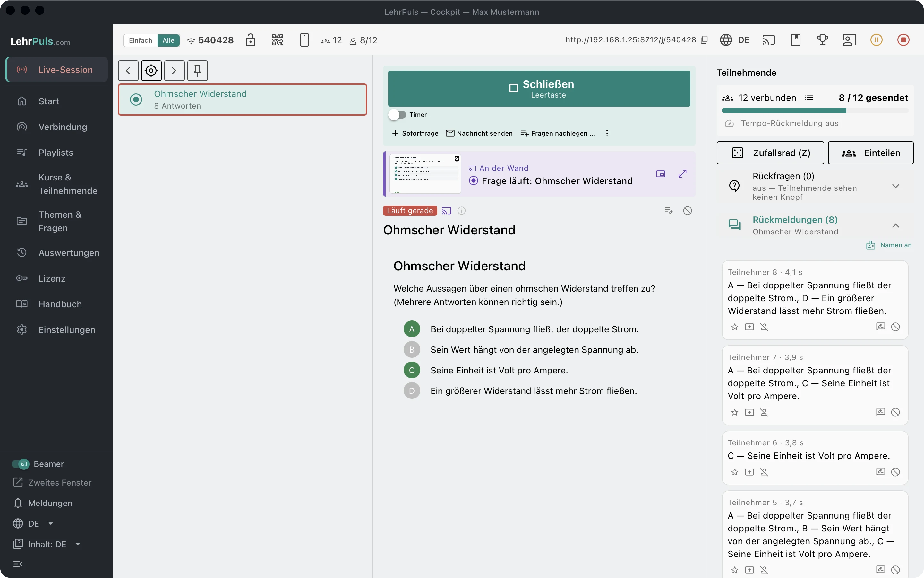Viewport: 924px width, 578px height.
Task: Click the Schließen button
Action: [x=539, y=89]
